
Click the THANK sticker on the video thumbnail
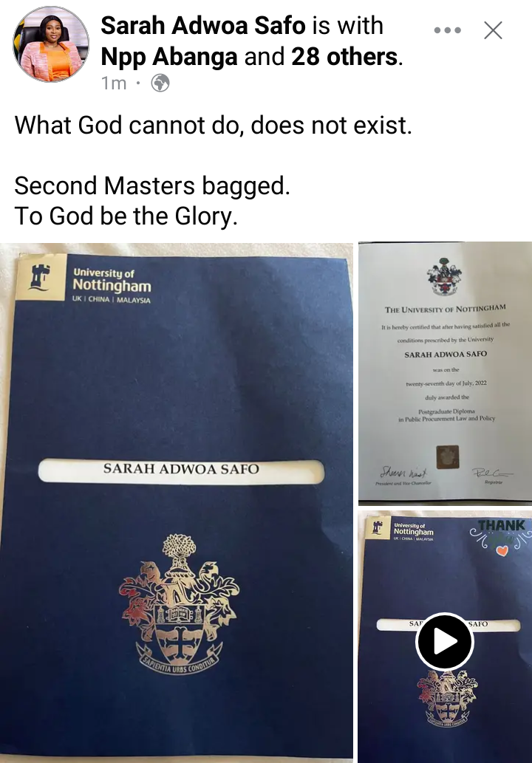click(x=499, y=537)
